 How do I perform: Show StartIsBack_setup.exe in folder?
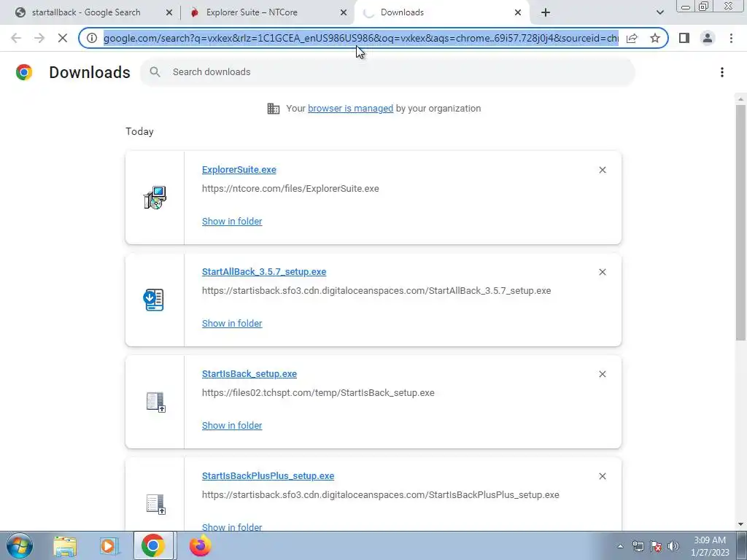(x=232, y=426)
